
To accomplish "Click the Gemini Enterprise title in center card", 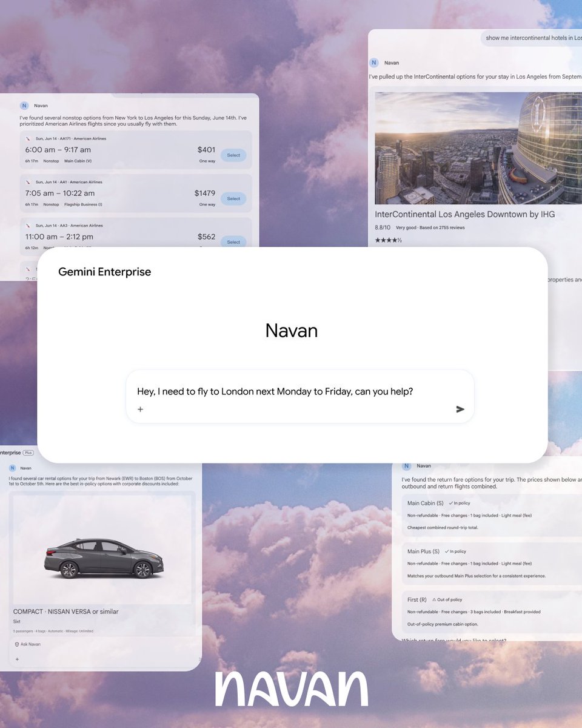I will 105,272.
